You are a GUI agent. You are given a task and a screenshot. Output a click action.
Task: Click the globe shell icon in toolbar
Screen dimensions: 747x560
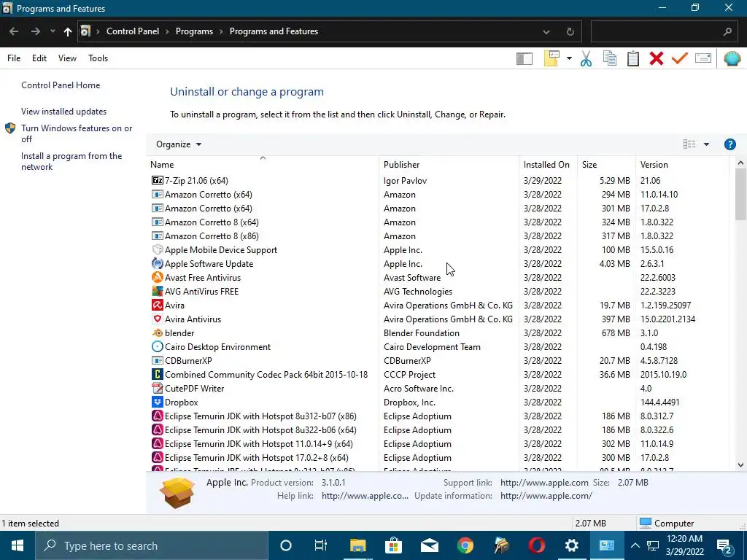(x=732, y=58)
